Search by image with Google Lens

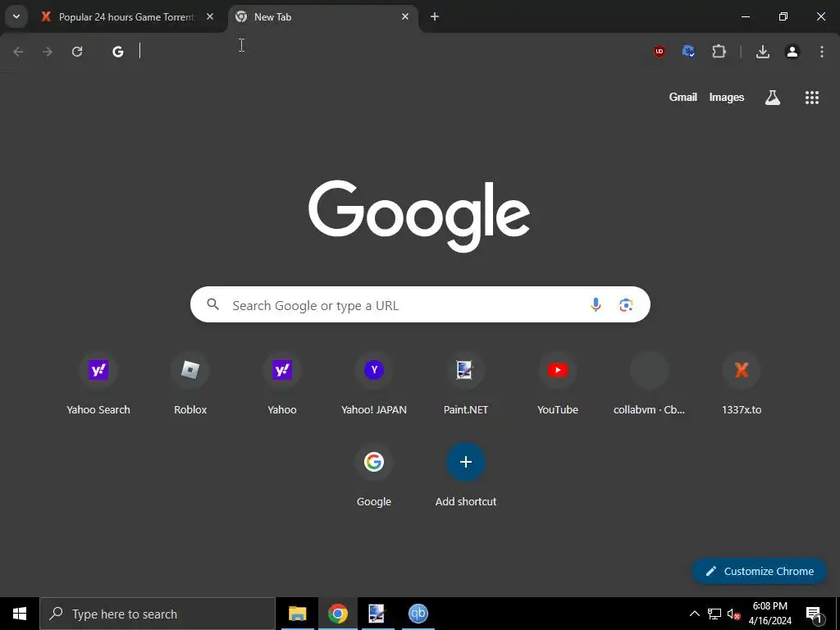626,305
